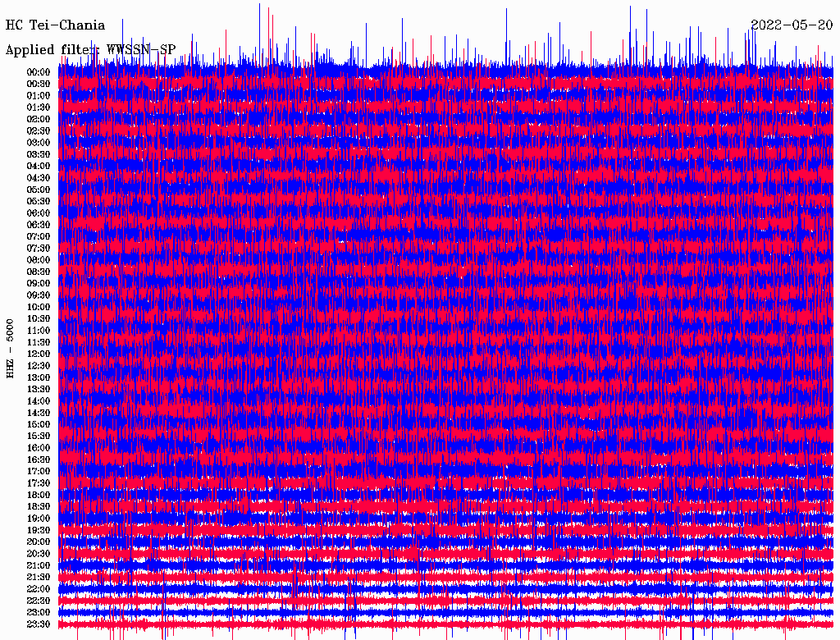
Task: Select the 17:30 time label
Action: (39, 483)
